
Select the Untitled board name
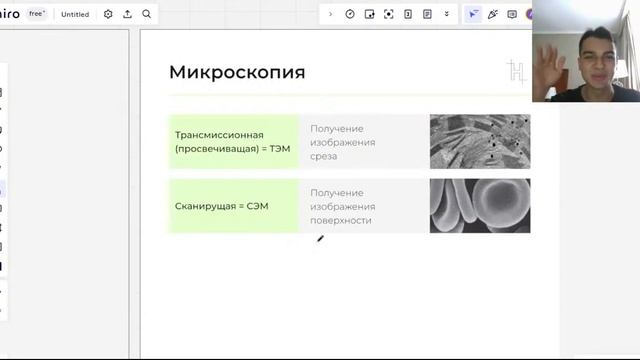[x=75, y=14]
